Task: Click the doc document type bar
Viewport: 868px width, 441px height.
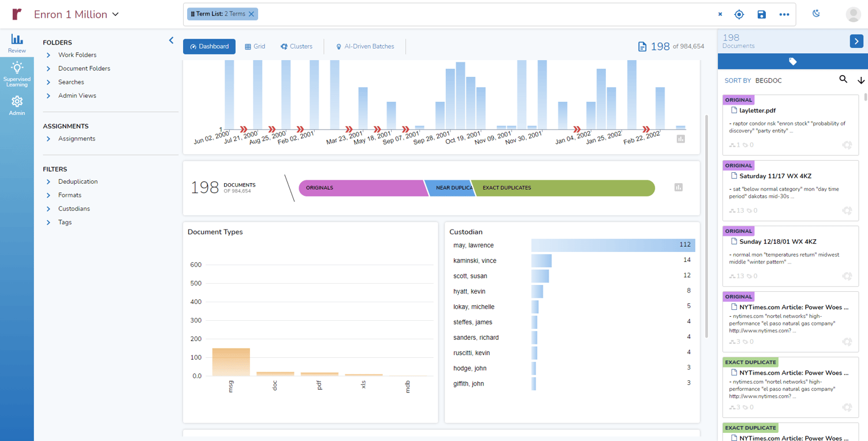Action: [x=275, y=374]
